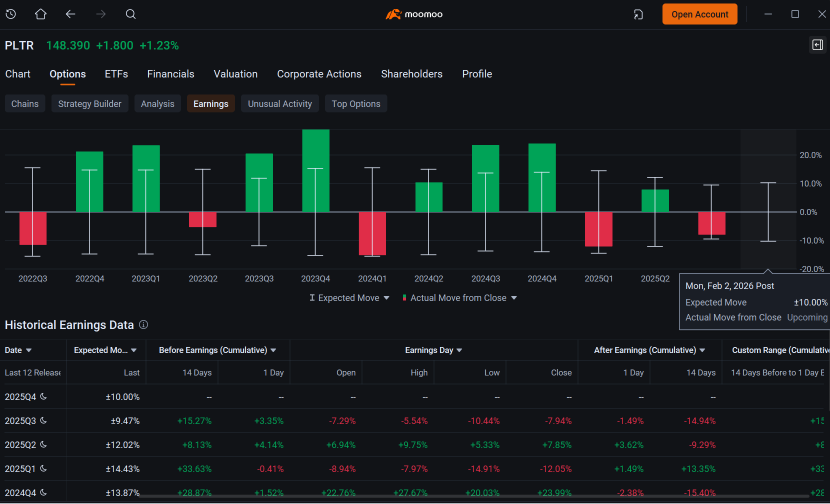The height and width of the screenshot is (504, 830).
Task: Open After Earnings (Cumulative) dropdown
Action: (x=702, y=350)
